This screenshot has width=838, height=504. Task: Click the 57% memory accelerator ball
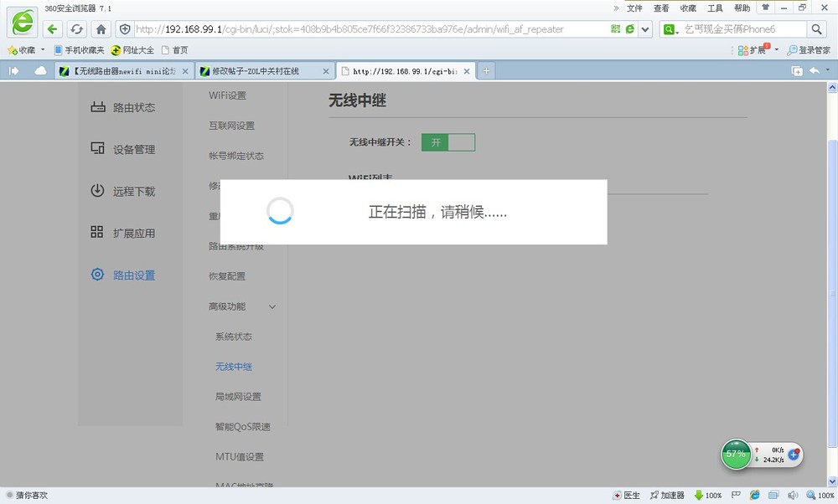coord(736,455)
